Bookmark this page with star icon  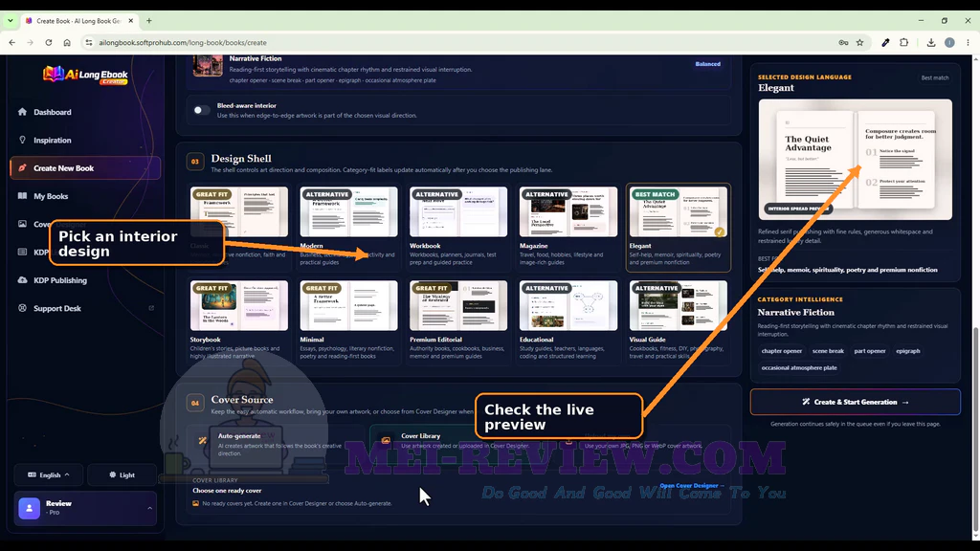point(860,42)
